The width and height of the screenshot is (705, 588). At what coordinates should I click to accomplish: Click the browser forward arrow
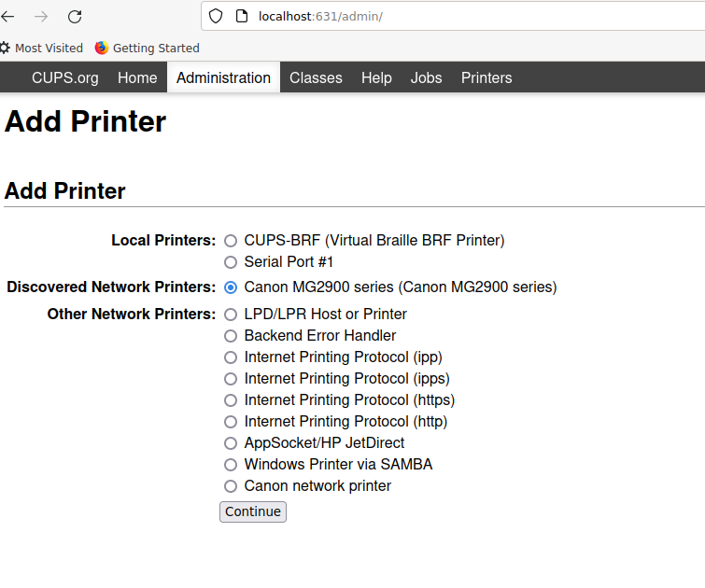tap(41, 17)
